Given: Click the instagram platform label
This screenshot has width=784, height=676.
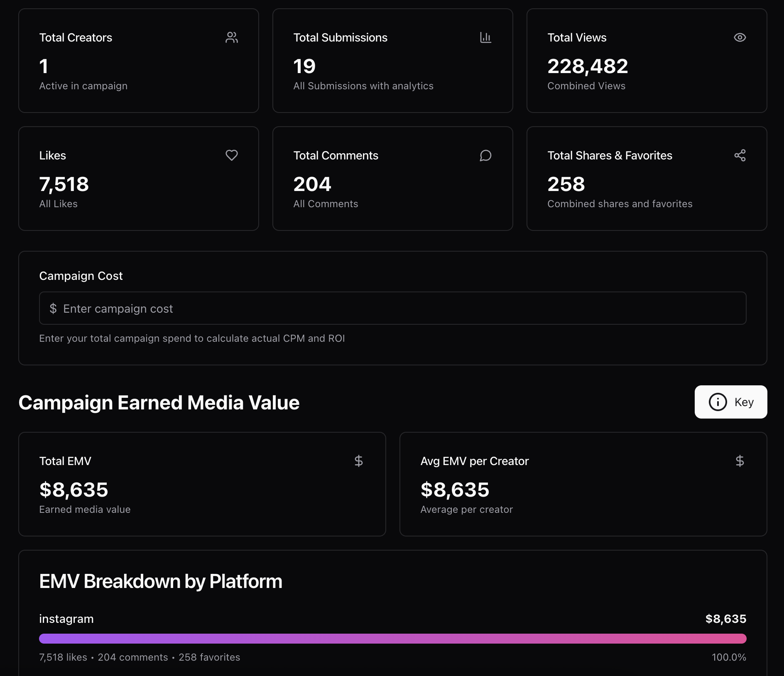Looking at the screenshot, I should pyautogui.click(x=66, y=619).
